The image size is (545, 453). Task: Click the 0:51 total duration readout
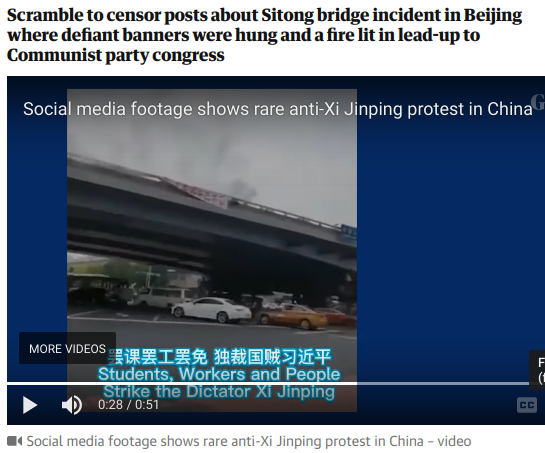coord(147,405)
